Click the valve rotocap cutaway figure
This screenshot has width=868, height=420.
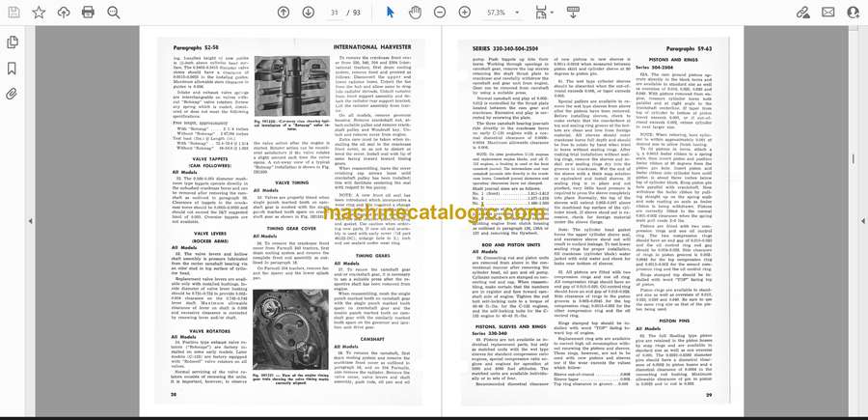(x=291, y=86)
